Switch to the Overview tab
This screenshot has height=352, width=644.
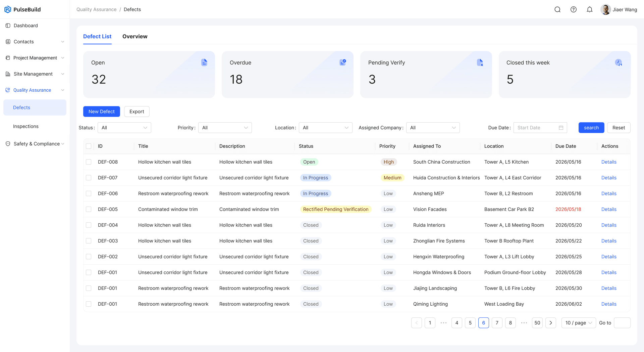pyautogui.click(x=135, y=36)
